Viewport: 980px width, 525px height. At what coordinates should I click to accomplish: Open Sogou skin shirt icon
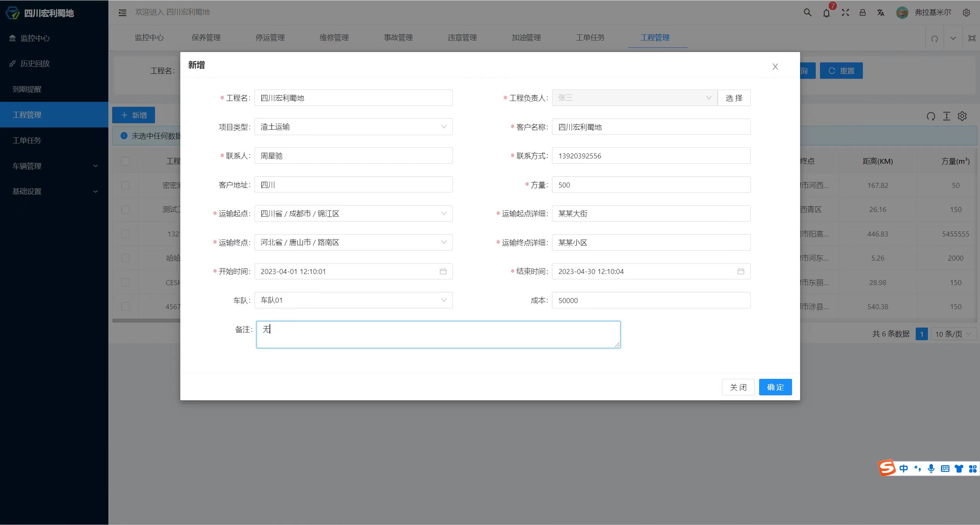pos(959,468)
